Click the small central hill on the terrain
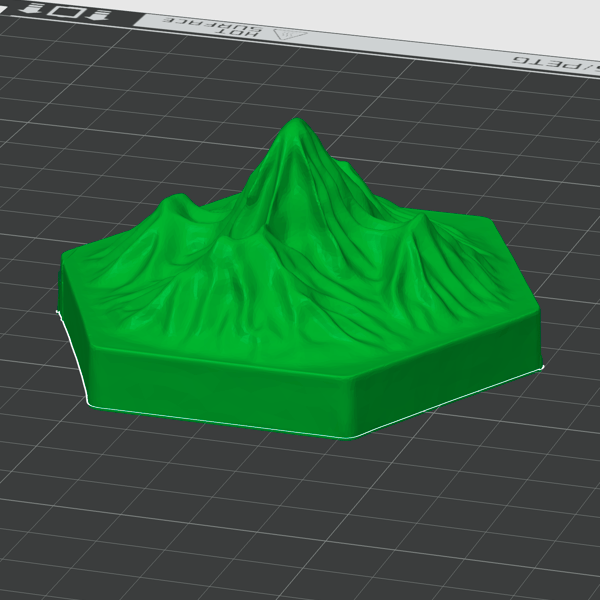The height and width of the screenshot is (600, 600). coord(228,245)
